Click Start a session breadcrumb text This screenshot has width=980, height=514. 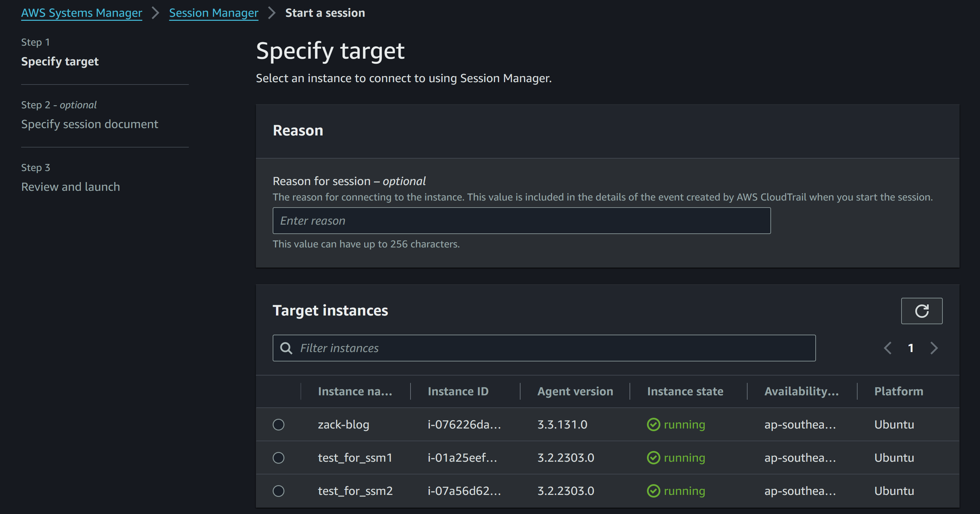[325, 13]
